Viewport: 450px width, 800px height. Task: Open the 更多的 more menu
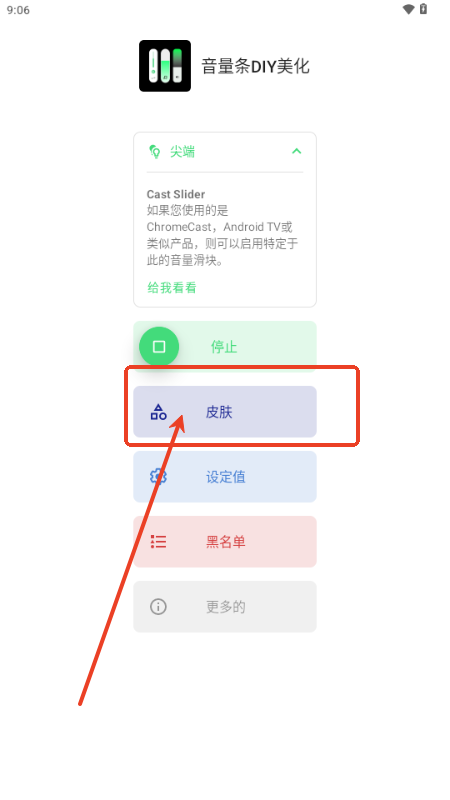[x=225, y=607]
